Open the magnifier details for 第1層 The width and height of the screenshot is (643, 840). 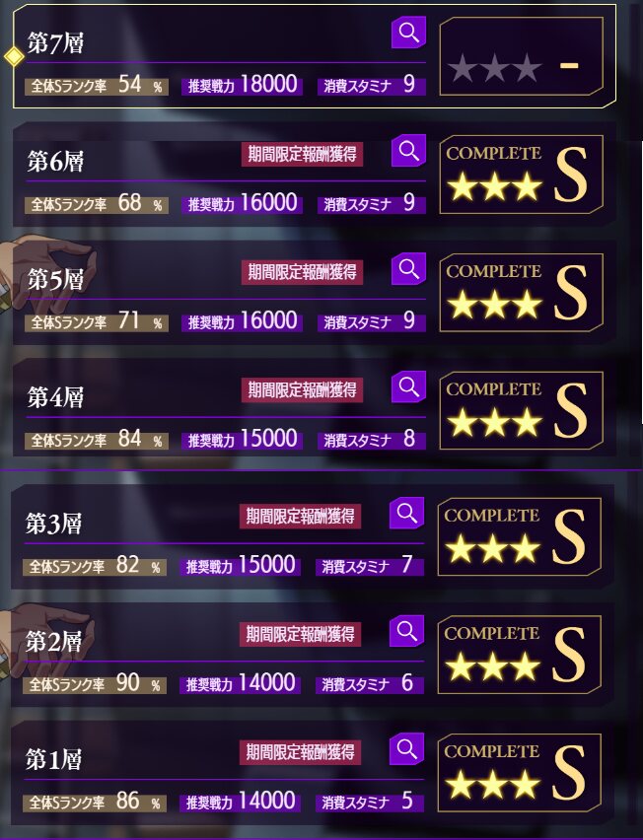click(406, 748)
